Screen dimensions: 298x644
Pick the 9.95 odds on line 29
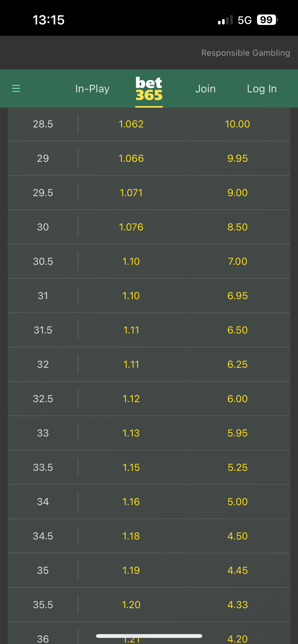pyautogui.click(x=237, y=158)
